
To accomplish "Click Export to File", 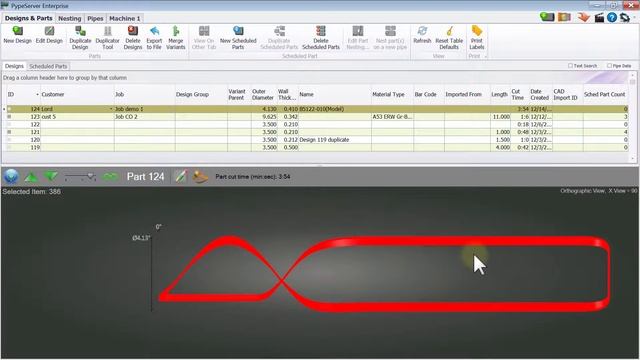I will [x=154, y=38].
